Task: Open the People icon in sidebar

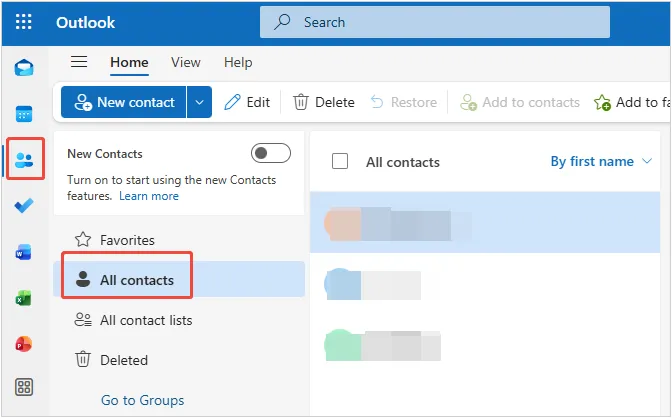Action: point(23,160)
